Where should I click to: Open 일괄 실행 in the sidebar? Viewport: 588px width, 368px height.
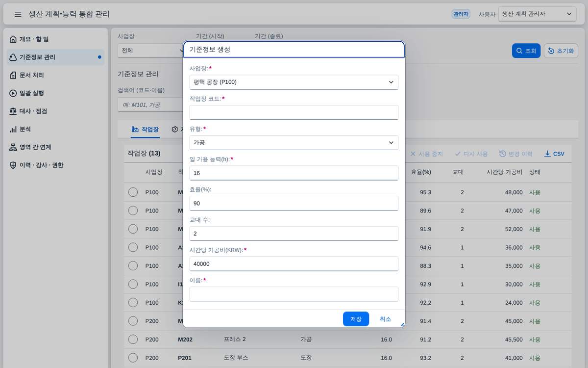tap(55, 93)
